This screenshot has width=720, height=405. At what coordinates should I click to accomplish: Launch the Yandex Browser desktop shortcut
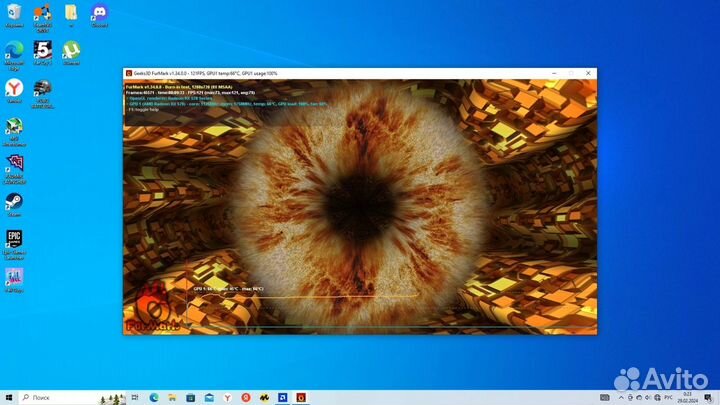[x=14, y=89]
